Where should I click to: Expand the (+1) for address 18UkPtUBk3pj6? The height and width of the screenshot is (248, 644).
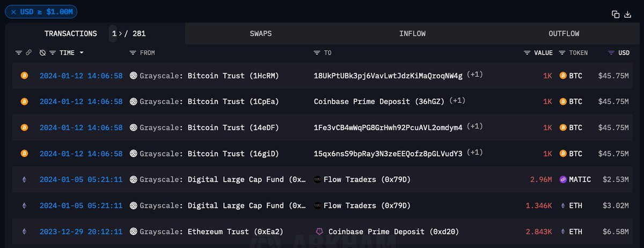[x=475, y=75]
